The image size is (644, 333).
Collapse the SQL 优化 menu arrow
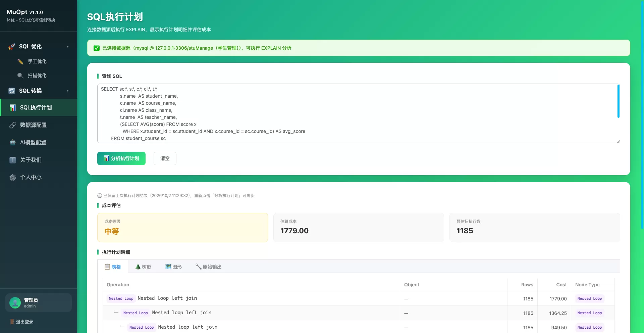(x=68, y=47)
